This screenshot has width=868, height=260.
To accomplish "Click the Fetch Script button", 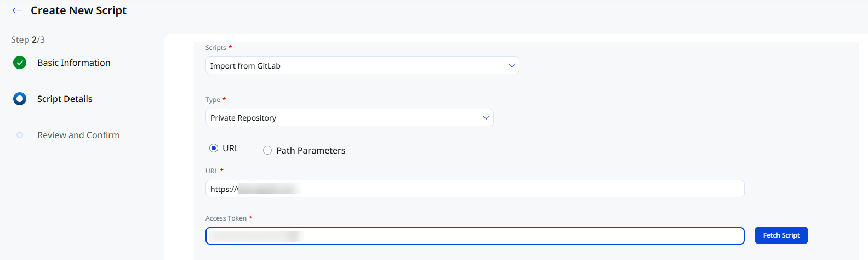I will (x=781, y=235).
